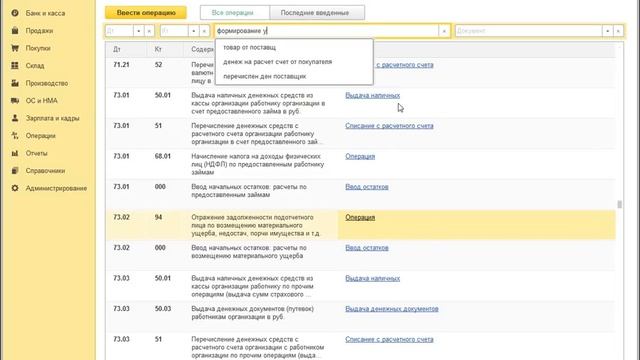Open Продажи menu item text
The width and height of the screenshot is (640, 360).
tap(39, 31)
